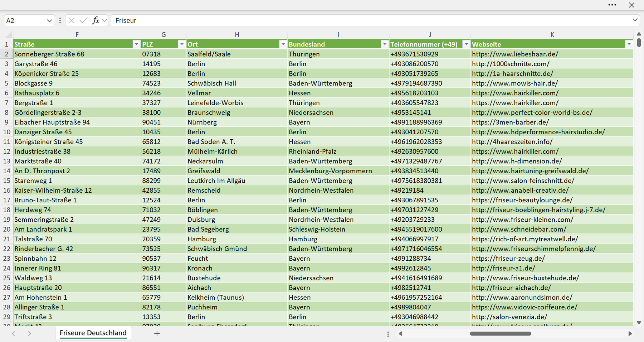Confirm entry with the checkmark icon
Screen dimensions: 644x342
[x=83, y=20]
